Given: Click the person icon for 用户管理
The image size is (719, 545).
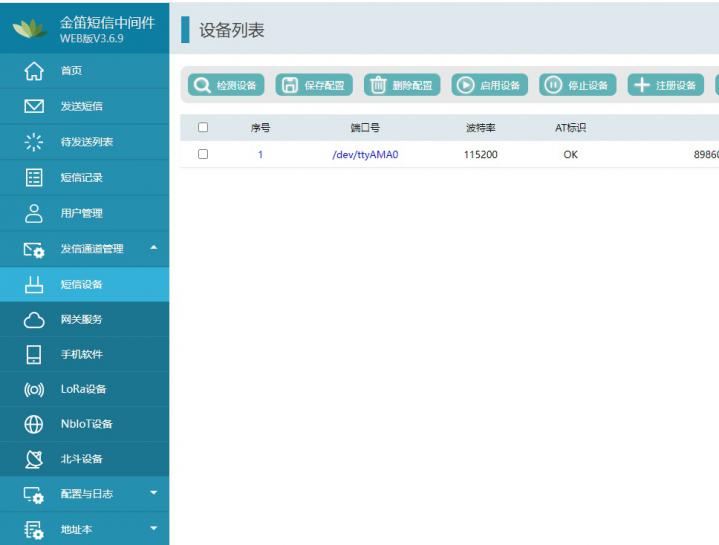Looking at the screenshot, I should [34, 213].
